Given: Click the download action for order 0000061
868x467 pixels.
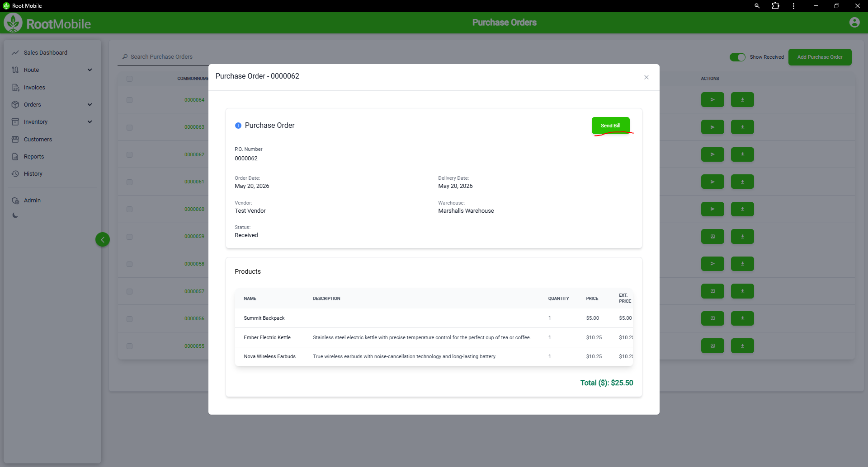Looking at the screenshot, I should pyautogui.click(x=742, y=182).
